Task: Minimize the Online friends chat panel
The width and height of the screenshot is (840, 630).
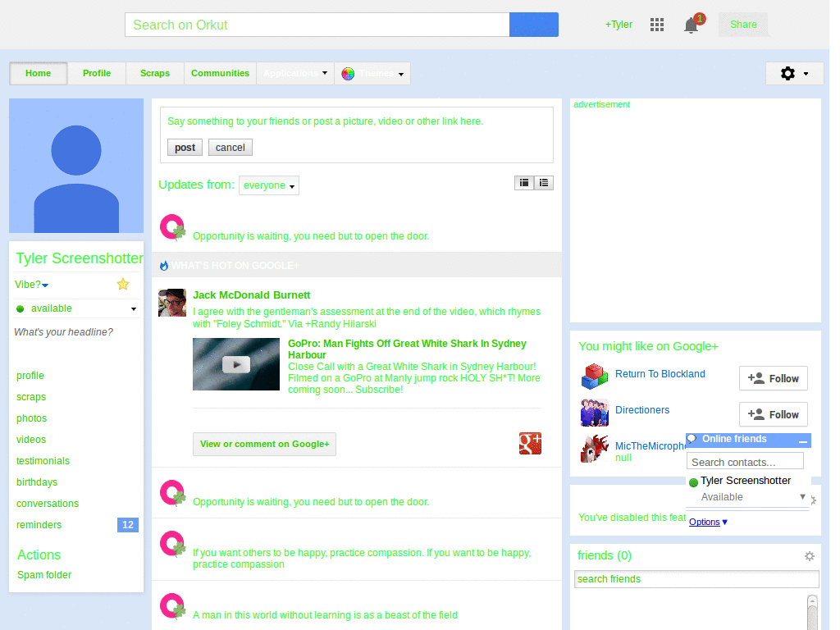Action: (802, 441)
